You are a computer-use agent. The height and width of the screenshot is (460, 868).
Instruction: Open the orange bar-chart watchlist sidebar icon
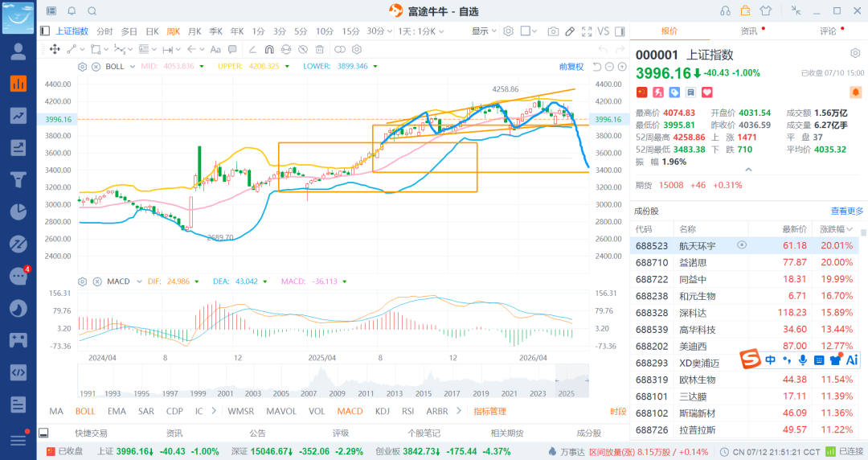pyautogui.click(x=18, y=84)
